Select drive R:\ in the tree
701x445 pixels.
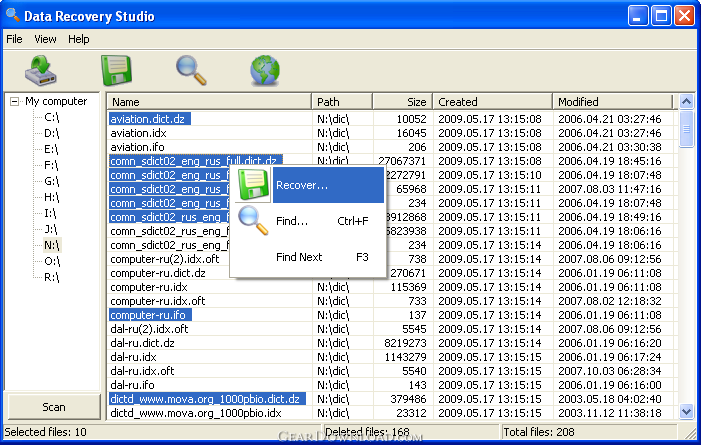51,277
